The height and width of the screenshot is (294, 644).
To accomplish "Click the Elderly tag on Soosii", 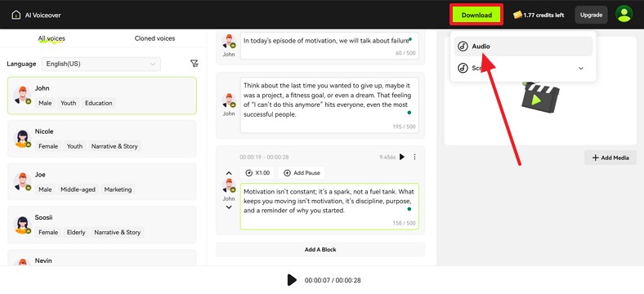I will [76, 233].
